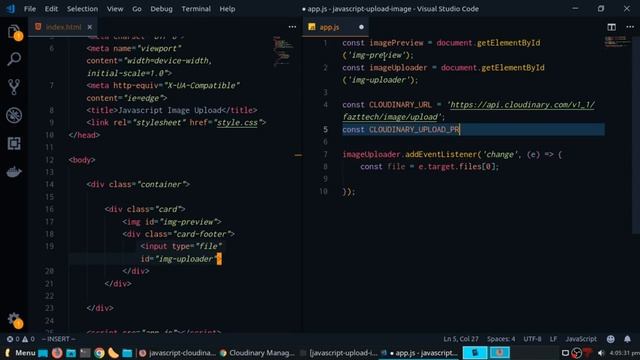Open the Debug menu

(161, 9)
